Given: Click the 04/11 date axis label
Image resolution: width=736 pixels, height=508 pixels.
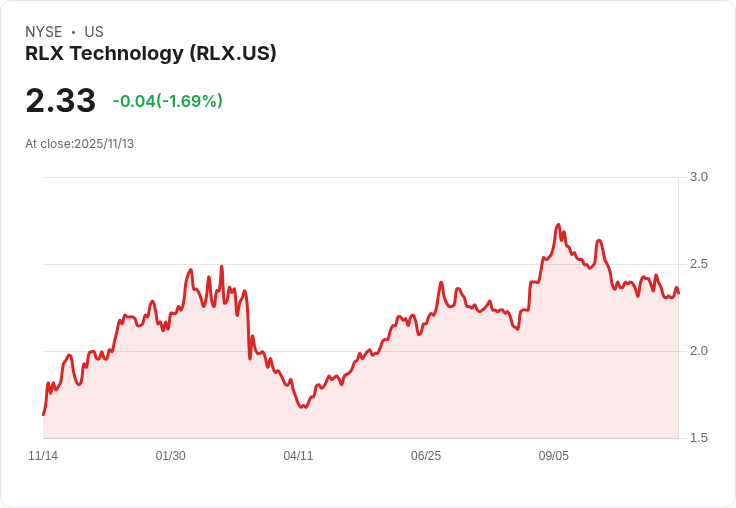Looking at the screenshot, I should click(298, 456).
